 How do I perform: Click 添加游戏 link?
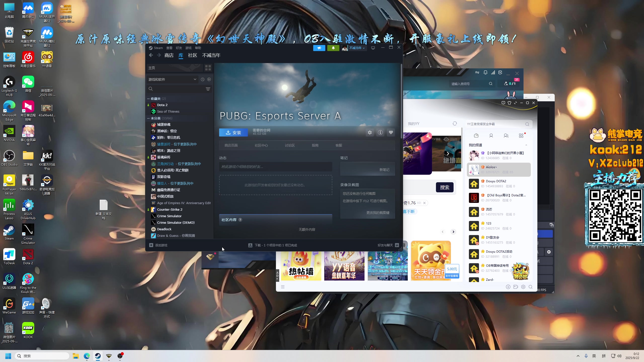(x=161, y=245)
